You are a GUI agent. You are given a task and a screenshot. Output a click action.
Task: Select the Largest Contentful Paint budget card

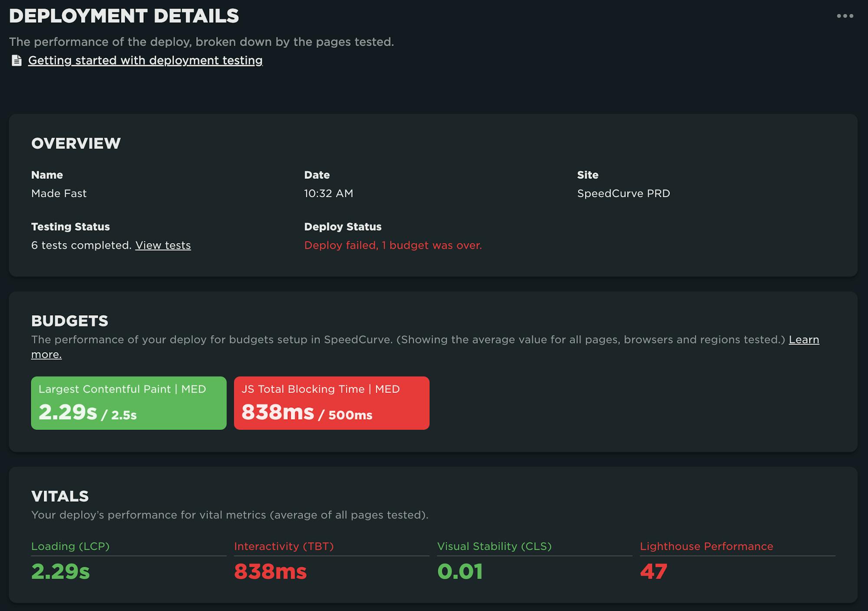pos(128,403)
